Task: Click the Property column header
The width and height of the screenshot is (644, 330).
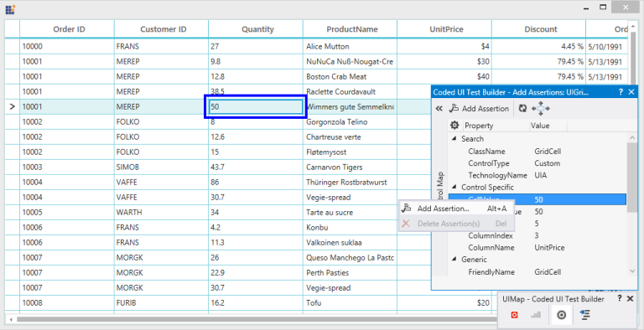Action: (496, 125)
